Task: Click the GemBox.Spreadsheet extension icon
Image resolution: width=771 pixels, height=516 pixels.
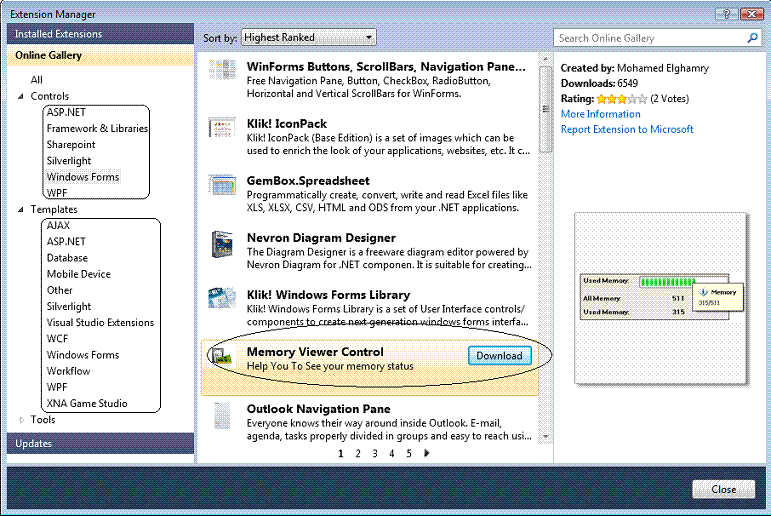Action: tap(222, 185)
